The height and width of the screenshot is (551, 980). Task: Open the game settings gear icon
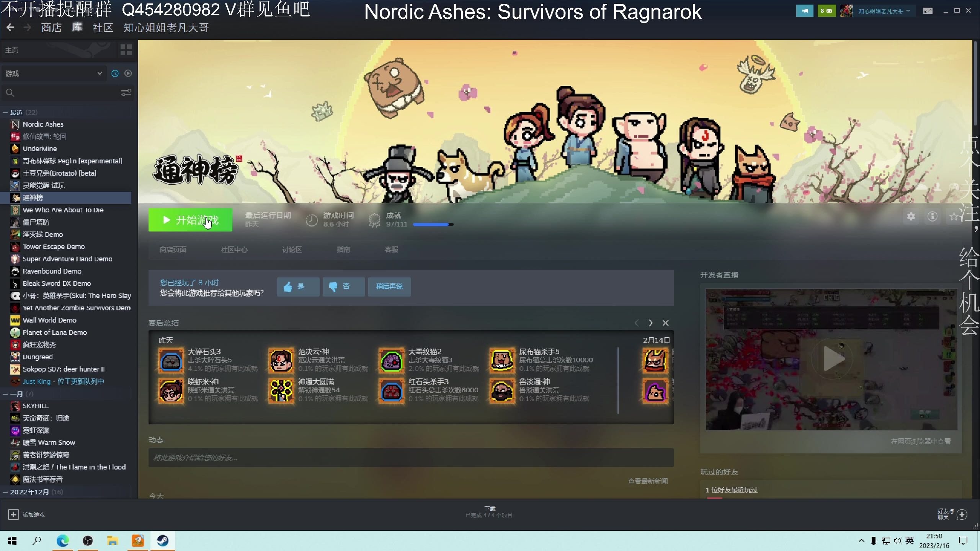click(911, 217)
